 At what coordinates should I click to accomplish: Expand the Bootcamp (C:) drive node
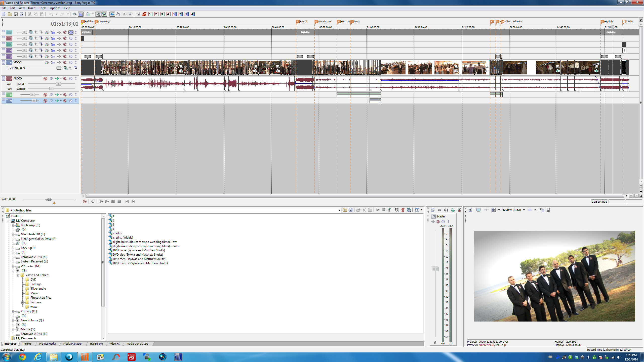pos(13,225)
